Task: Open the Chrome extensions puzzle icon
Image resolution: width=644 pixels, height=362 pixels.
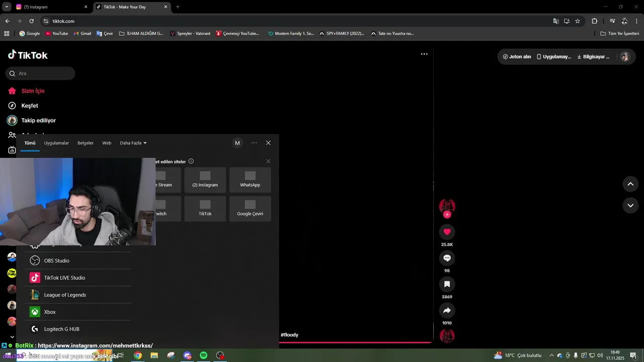Action: pos(595,21)
